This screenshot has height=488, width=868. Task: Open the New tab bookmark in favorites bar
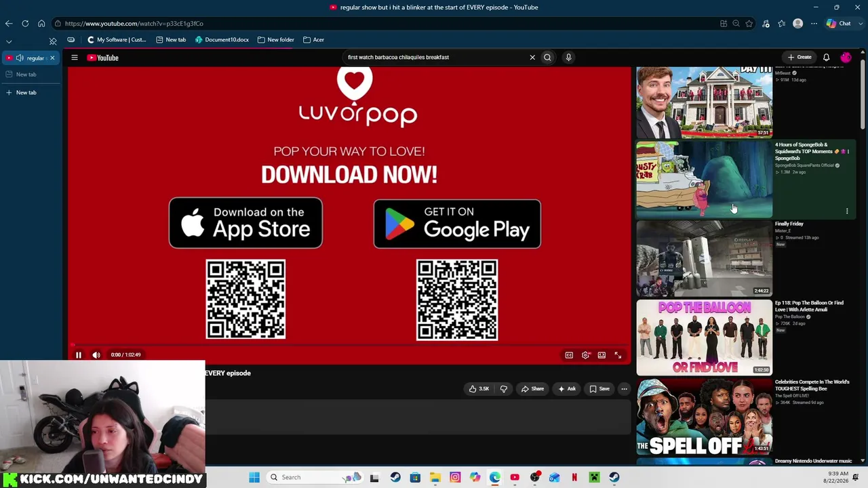[171, 40]
